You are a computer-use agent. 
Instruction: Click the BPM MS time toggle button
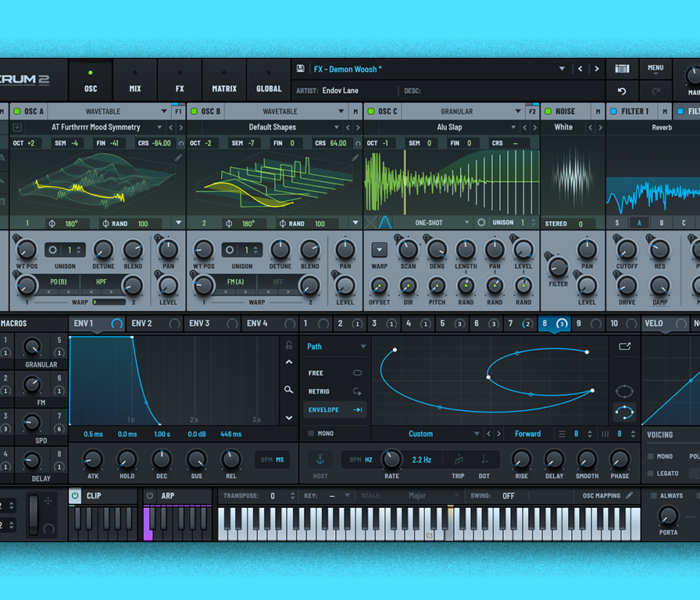(x=272, y=460)
